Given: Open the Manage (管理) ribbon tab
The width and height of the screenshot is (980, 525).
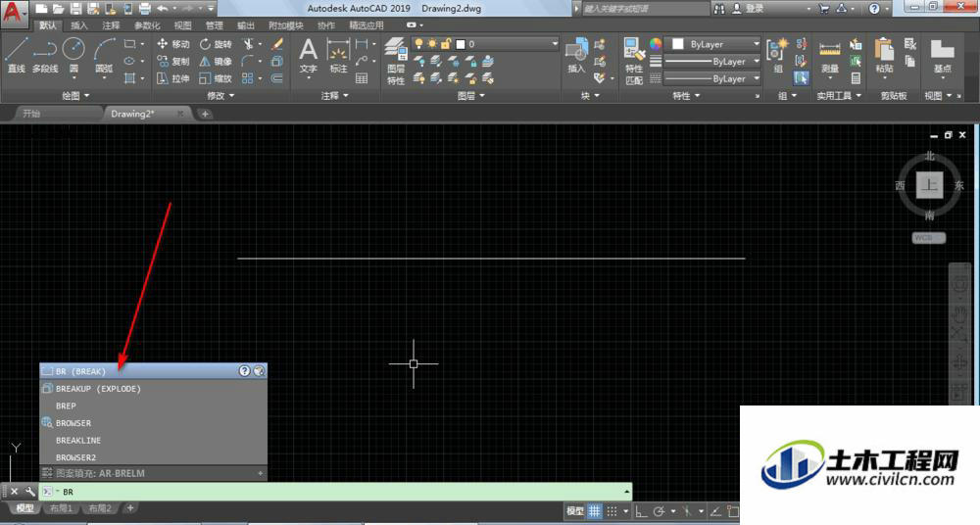Looking at the screenshot, I should pos(215,25).
